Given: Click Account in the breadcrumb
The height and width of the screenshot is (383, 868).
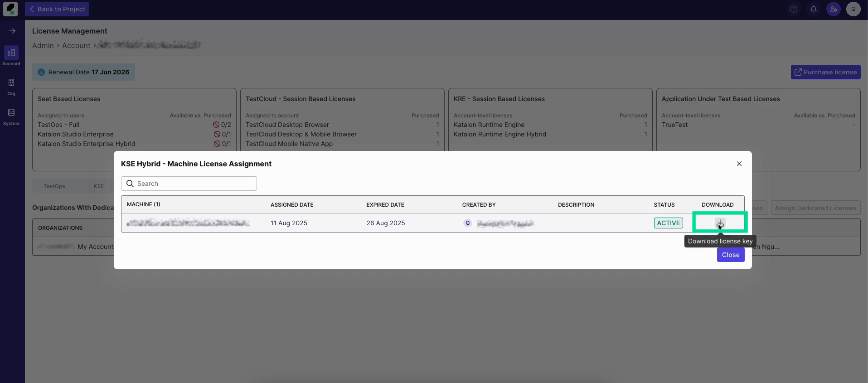Looking at the screenshot, I should click(x=76, y=45).
